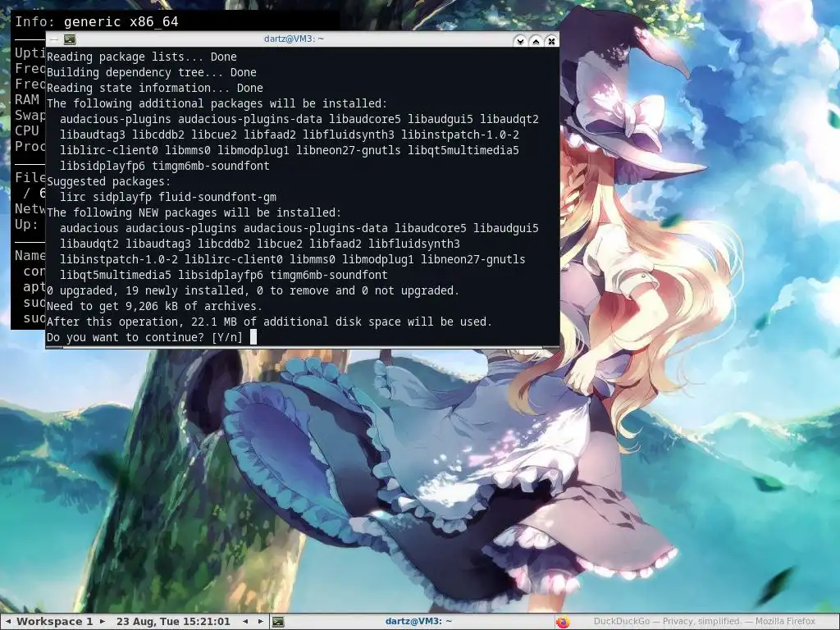This screenshot has width=840, height=630.
Task: Click the terminal icon in the taskbar
Action: click(x=278, y=622)
